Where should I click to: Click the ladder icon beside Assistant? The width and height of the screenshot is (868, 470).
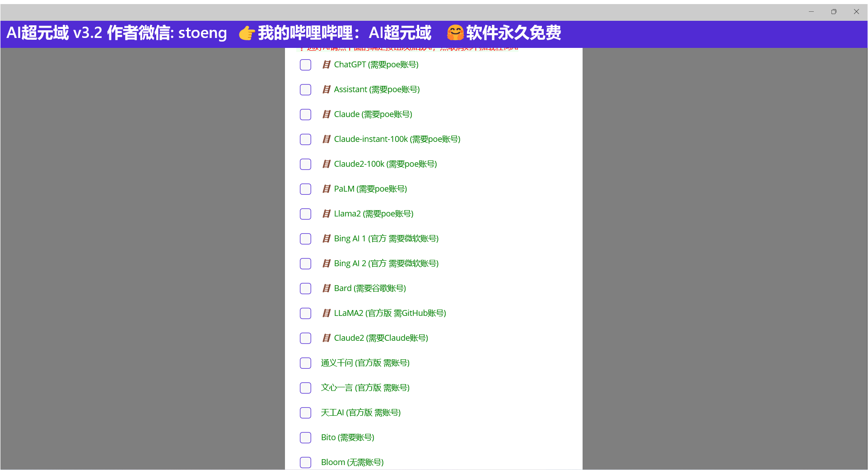click(x=326, y=89)
